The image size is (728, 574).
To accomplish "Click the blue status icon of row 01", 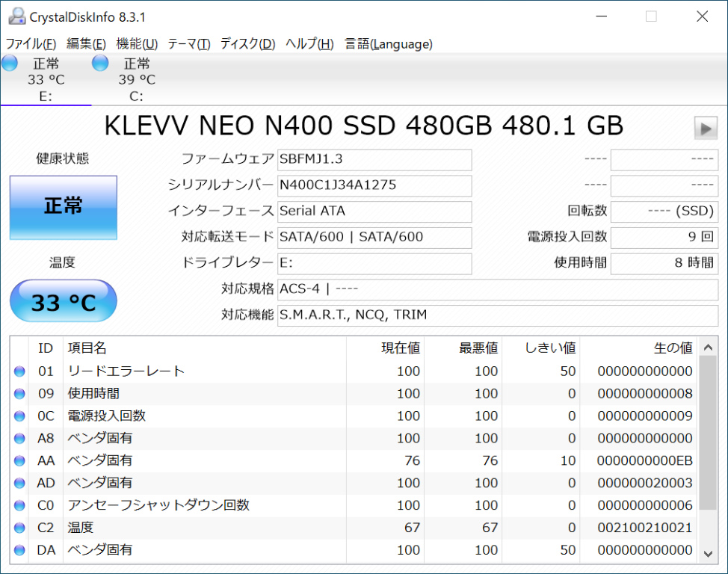I will [19, 371].
